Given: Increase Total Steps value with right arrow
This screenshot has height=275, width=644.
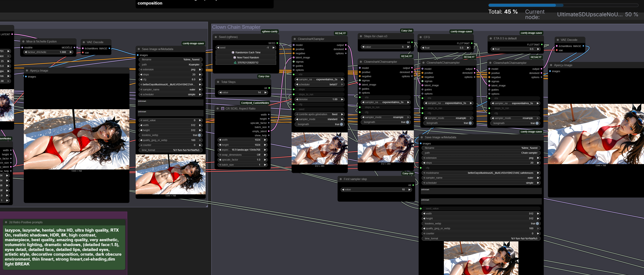Looking at the screenshot, I should pos(266,92).
